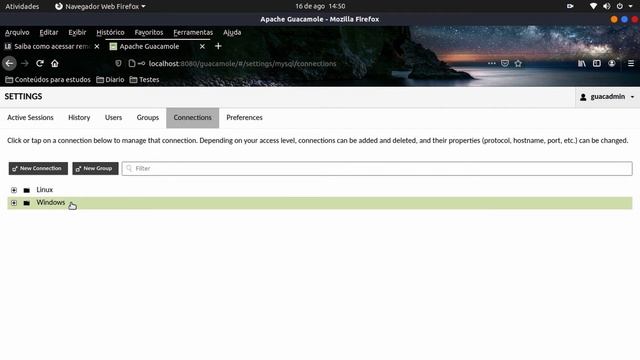This screenshot has width=640, height=360.
Task: Click the power icon in top bar
Action: point(620,6)
